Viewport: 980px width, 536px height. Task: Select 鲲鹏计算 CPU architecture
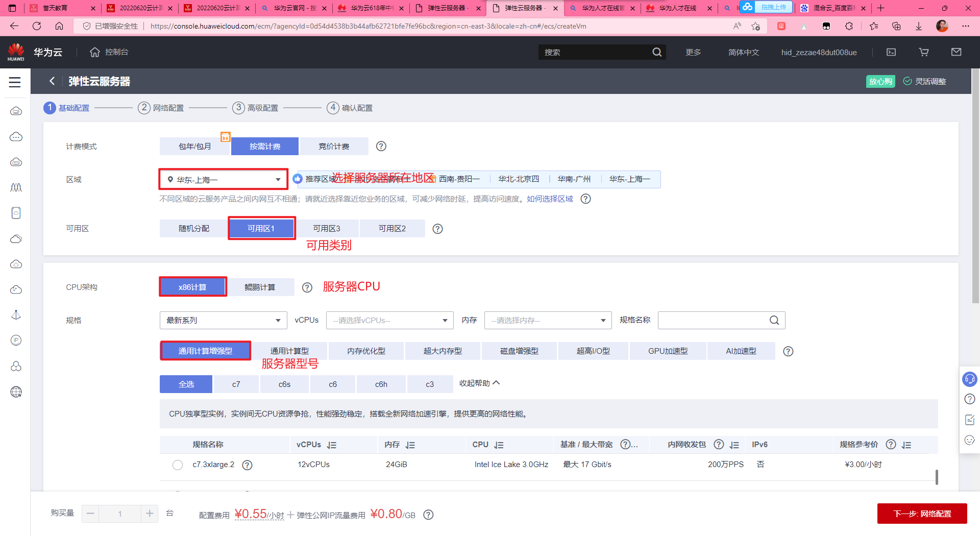(260, 287)
